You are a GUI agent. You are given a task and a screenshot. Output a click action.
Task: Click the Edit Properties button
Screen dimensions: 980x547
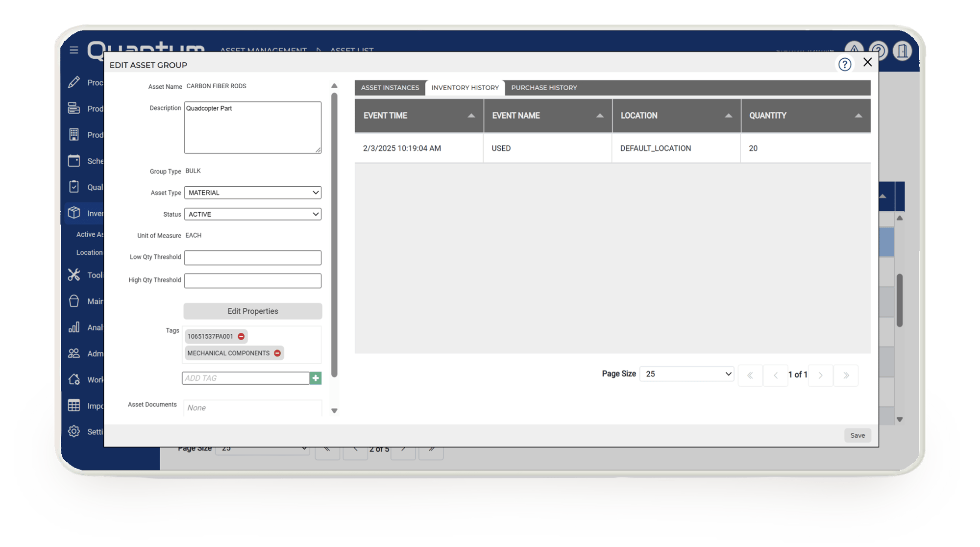tap(252, 311)
